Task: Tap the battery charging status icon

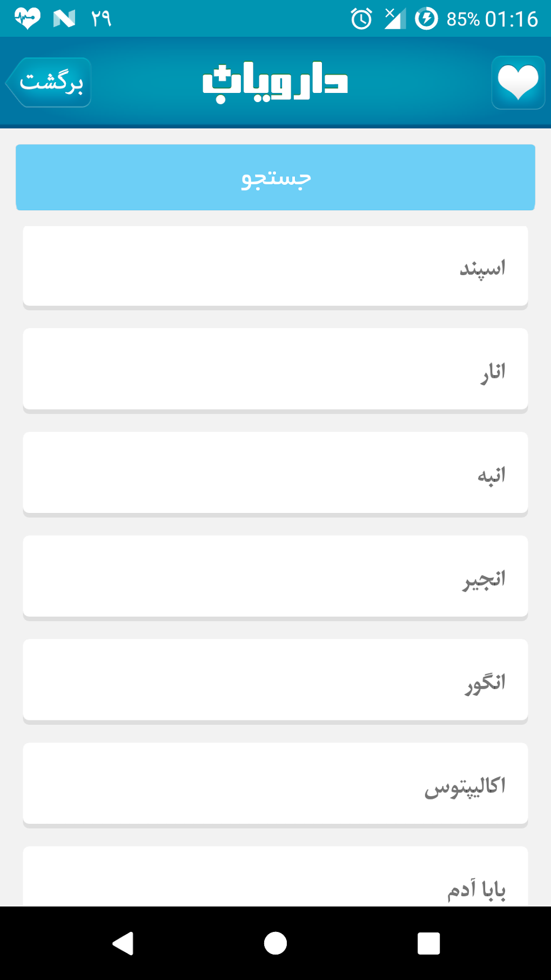Action: click(426, 19)
